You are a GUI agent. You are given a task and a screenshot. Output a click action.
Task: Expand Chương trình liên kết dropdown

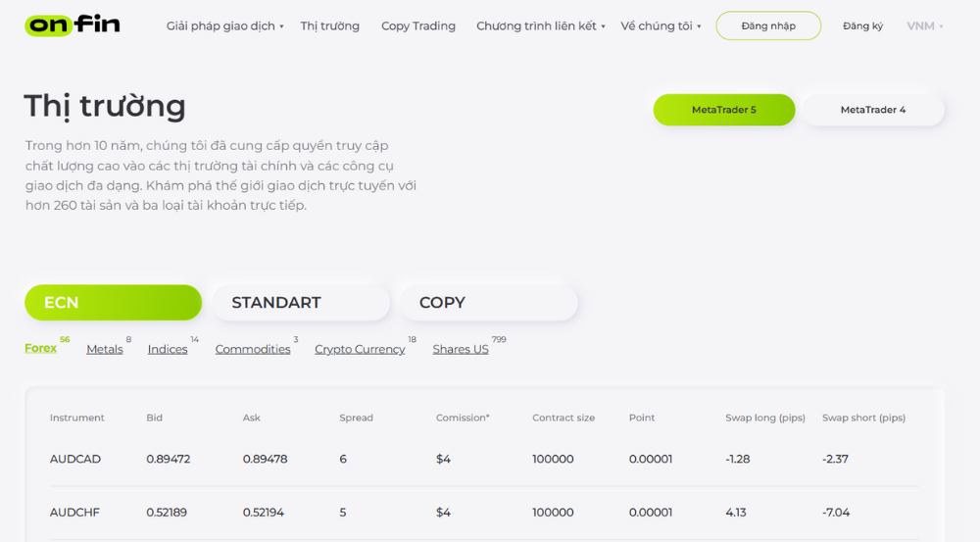click(540, 26)
